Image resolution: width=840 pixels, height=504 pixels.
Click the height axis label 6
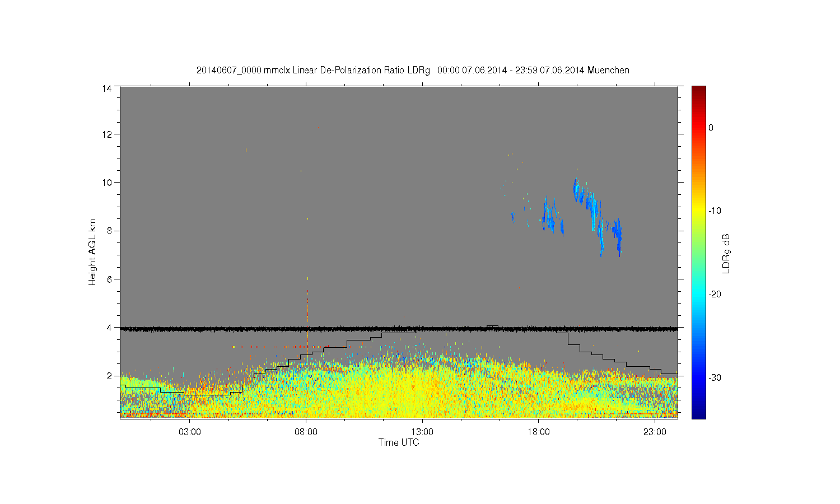click(109, 279)
